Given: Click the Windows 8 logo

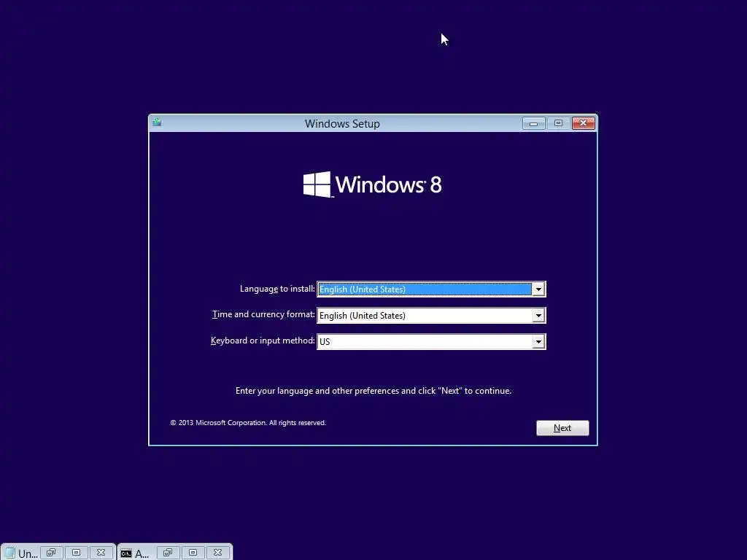Looking at the screenshot, I should (x=373, y=184).
